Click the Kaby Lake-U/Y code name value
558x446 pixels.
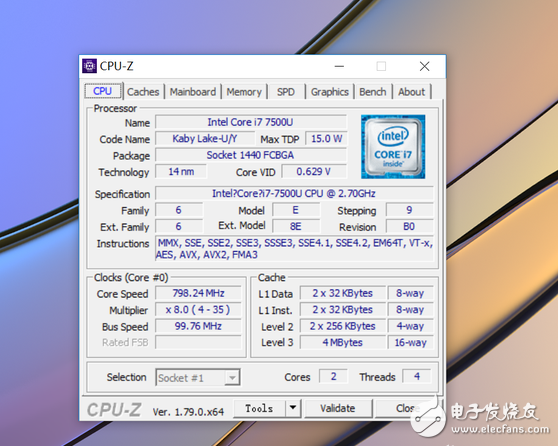click(x=205, y=138)
